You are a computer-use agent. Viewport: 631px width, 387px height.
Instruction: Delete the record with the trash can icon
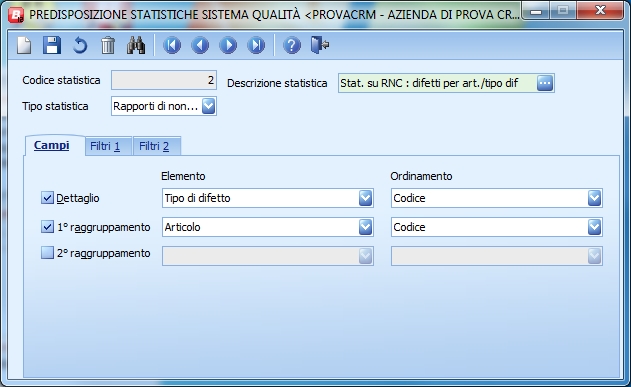108,45
